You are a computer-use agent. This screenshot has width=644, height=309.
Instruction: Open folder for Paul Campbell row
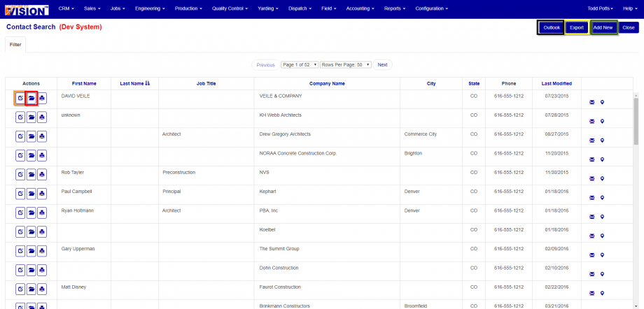[31, 194]
